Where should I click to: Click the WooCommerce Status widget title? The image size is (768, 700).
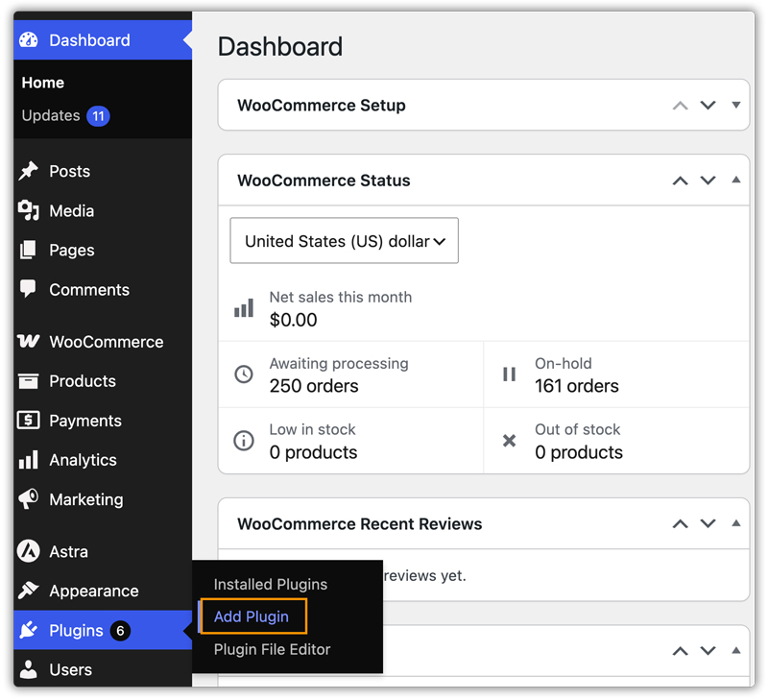pos(324,181)
